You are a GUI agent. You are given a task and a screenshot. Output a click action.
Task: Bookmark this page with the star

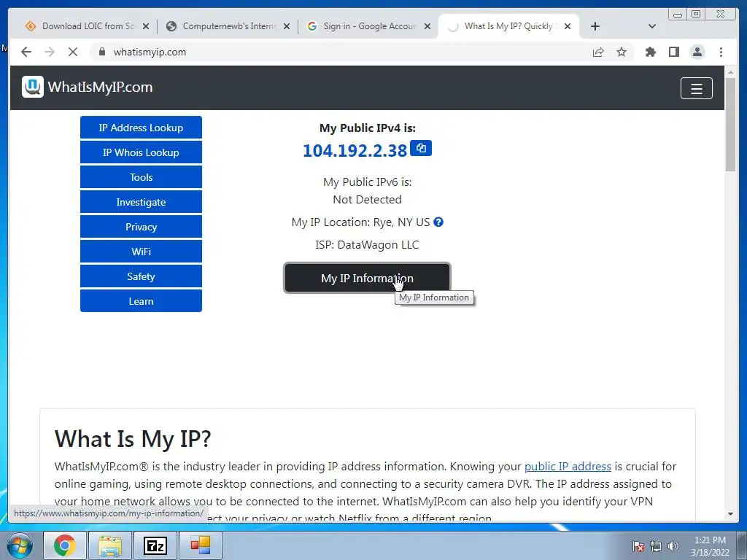622,52
